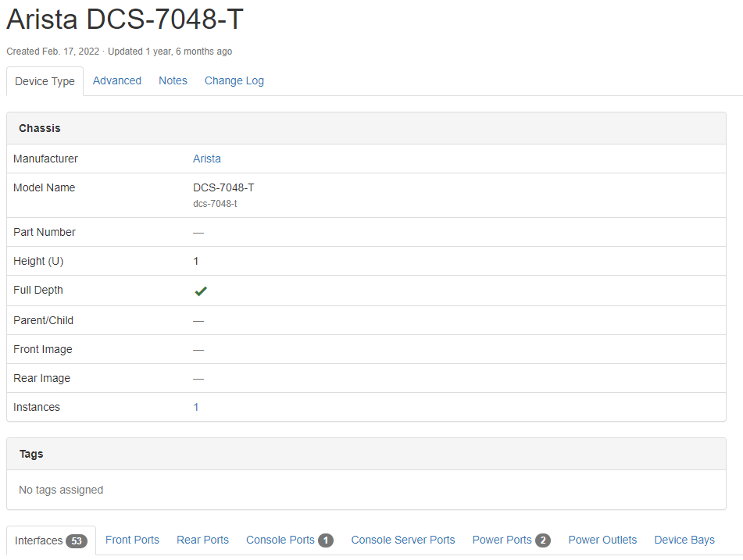Image resolution: width=743 pixels, height=560 pixels.
Task: Switch to the Front Ports tab
Action: tap(132, 540)
